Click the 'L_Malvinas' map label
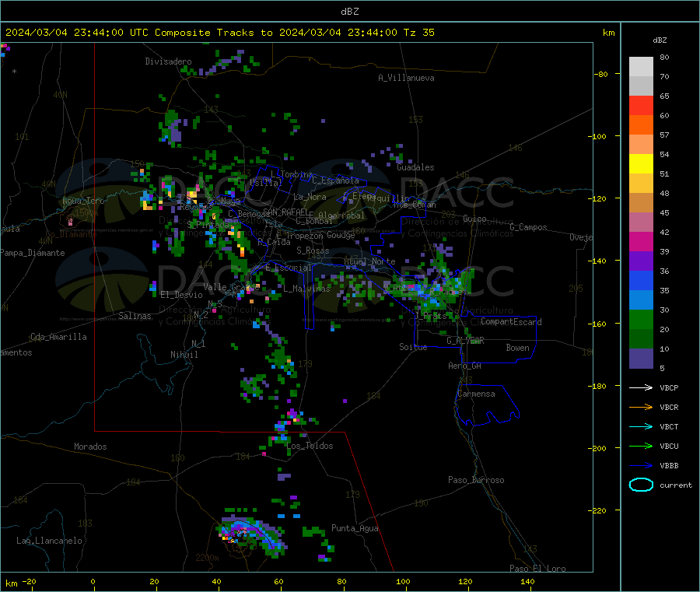 306,289
